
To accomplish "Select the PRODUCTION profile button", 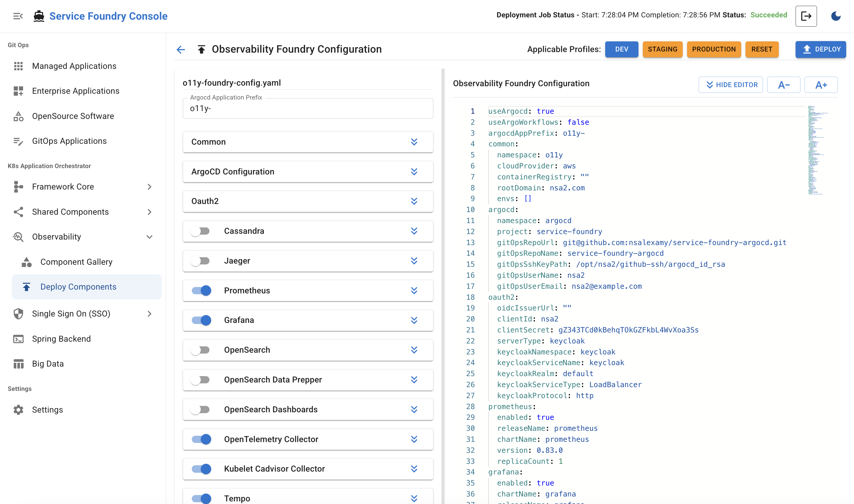I will 714,49.
